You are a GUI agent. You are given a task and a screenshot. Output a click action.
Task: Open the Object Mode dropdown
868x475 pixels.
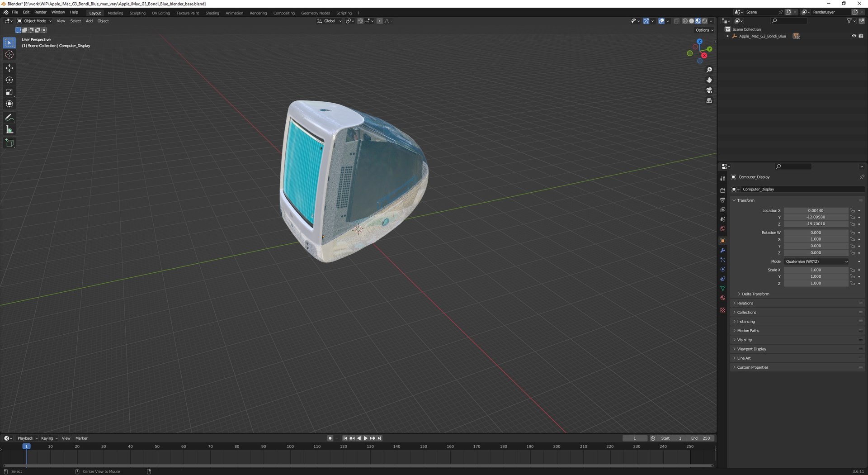[x=34, y=21]
